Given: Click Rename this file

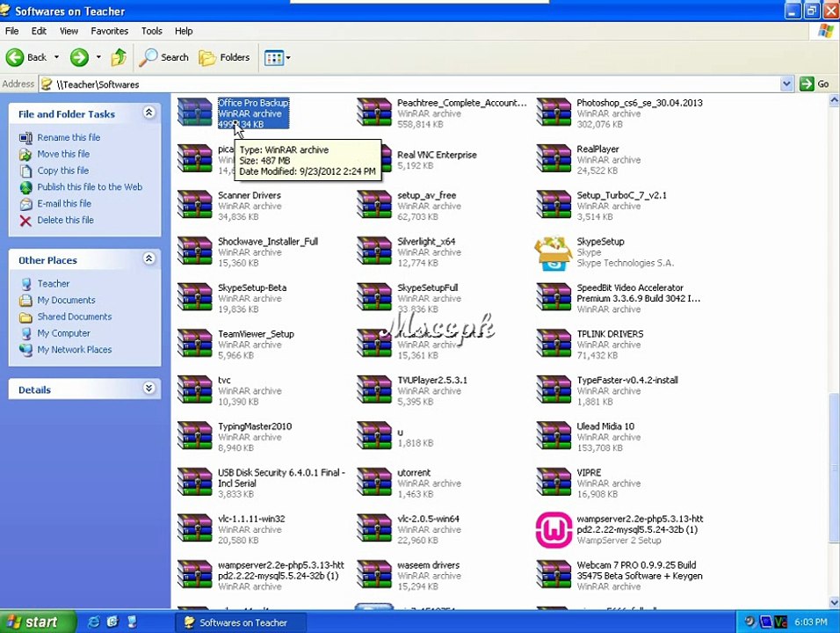Looking at the screenshot, I should coord(69,138).
